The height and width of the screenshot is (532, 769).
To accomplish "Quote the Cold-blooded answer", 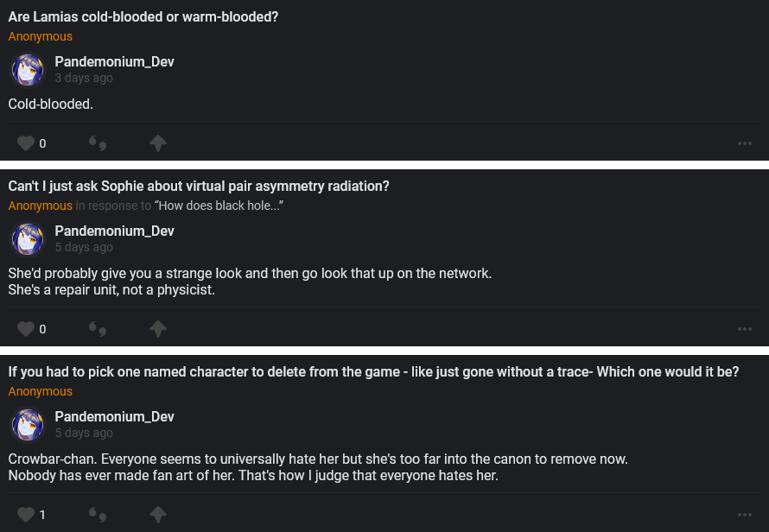I will tap(98, 143).
